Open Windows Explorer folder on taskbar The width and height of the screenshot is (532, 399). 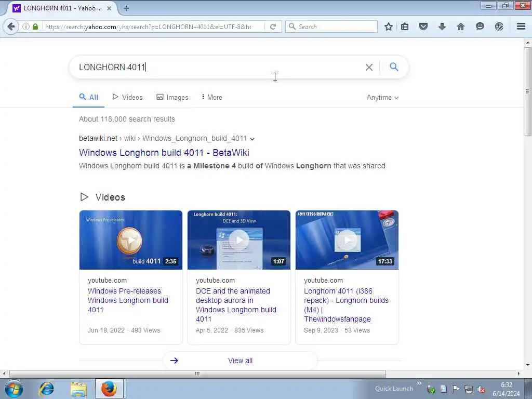[79, 389]
